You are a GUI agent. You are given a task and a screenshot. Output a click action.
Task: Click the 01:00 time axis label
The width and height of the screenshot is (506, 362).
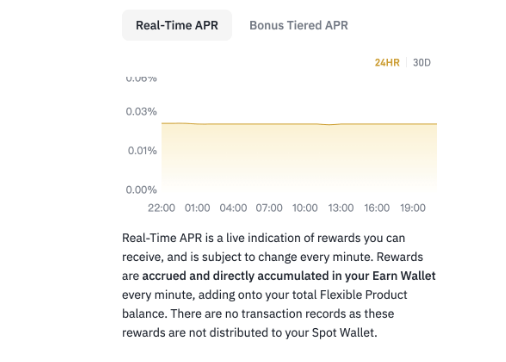(x=197, y=208)
